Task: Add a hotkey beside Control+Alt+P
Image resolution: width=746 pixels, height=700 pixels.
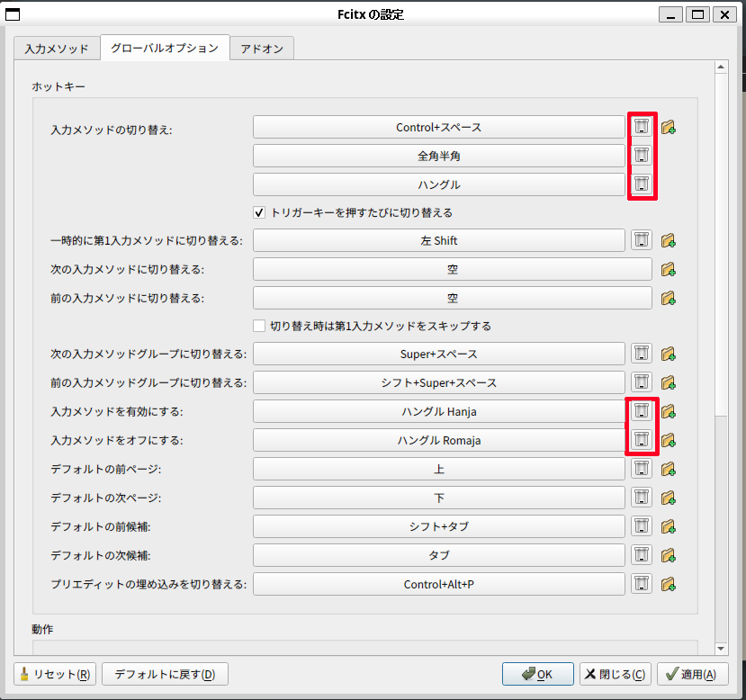Action: tap(669, 584)
